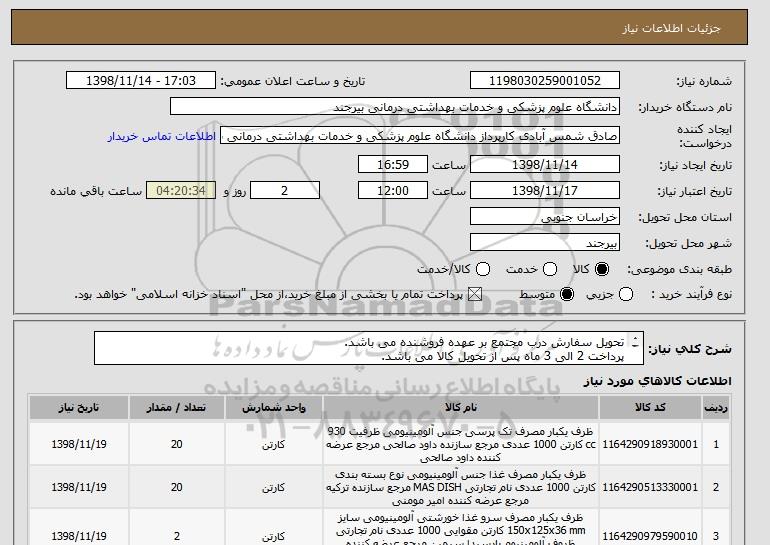This screenshot has width=770, height=545.
Task: Click the کد کالا column header
Action: (650, 408)
